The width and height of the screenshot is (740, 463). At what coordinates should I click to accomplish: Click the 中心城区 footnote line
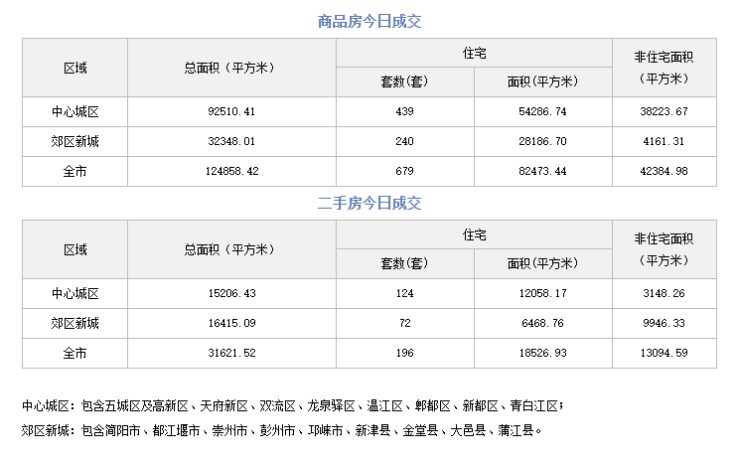click(x=293, y=406)
